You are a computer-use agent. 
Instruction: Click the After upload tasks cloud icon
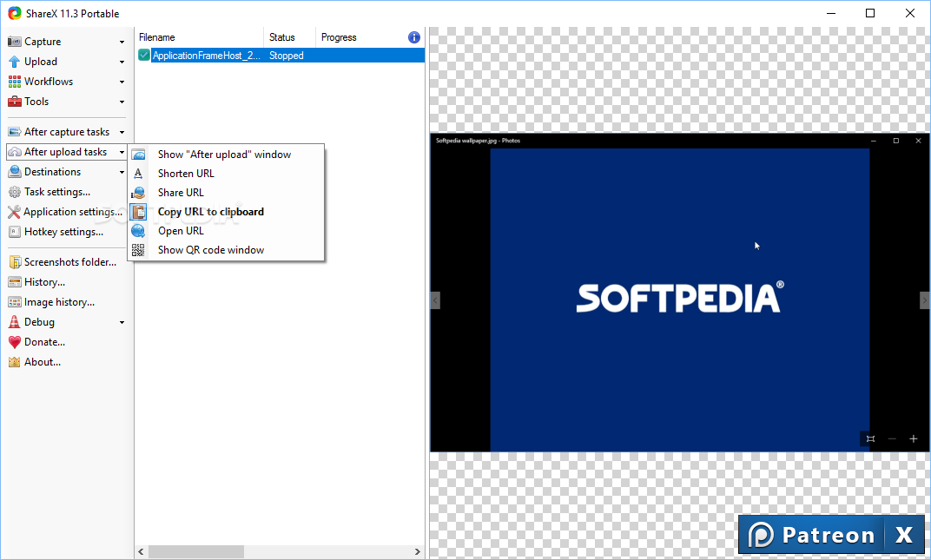pos(14,152)
